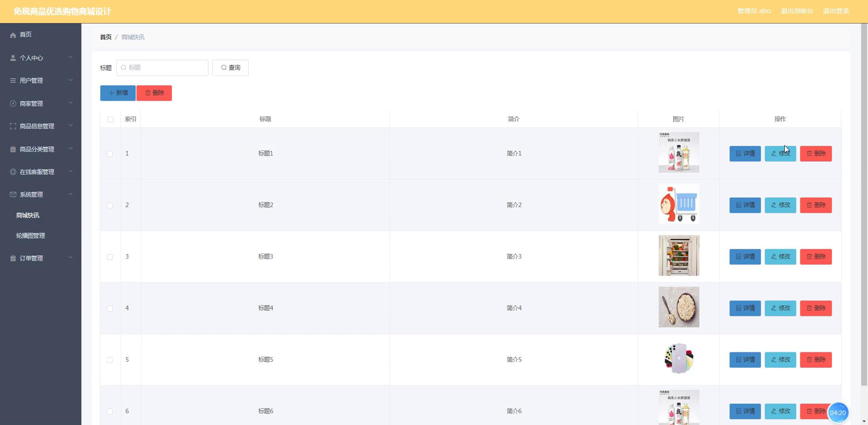Click the 个人中心 user icon
Screen dimensions: 868x425
tap(13, 58)
